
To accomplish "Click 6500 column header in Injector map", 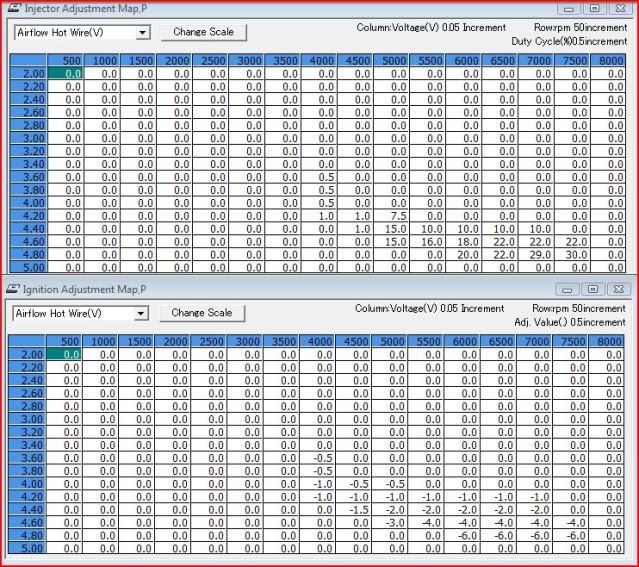I will click(500, 60).
